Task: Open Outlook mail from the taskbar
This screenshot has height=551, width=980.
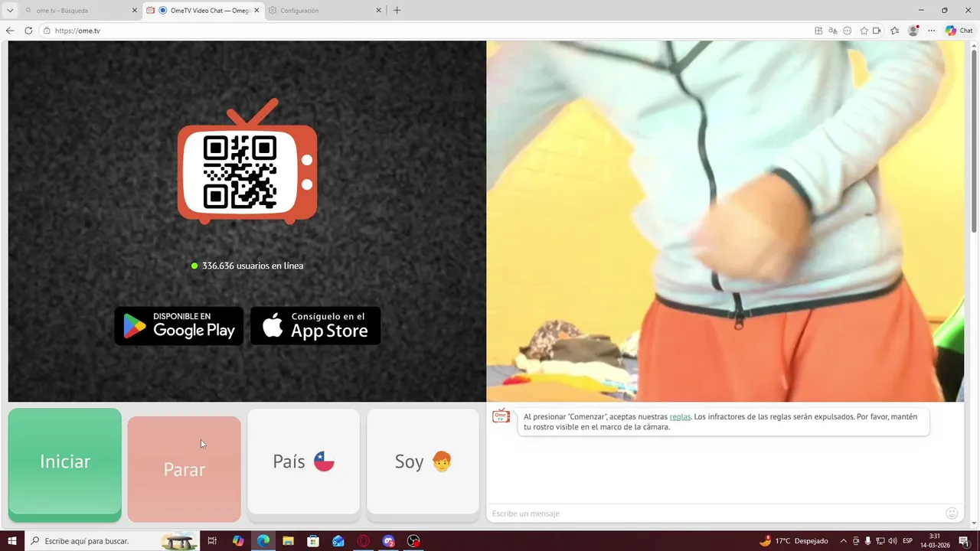Action: point(338,541)
